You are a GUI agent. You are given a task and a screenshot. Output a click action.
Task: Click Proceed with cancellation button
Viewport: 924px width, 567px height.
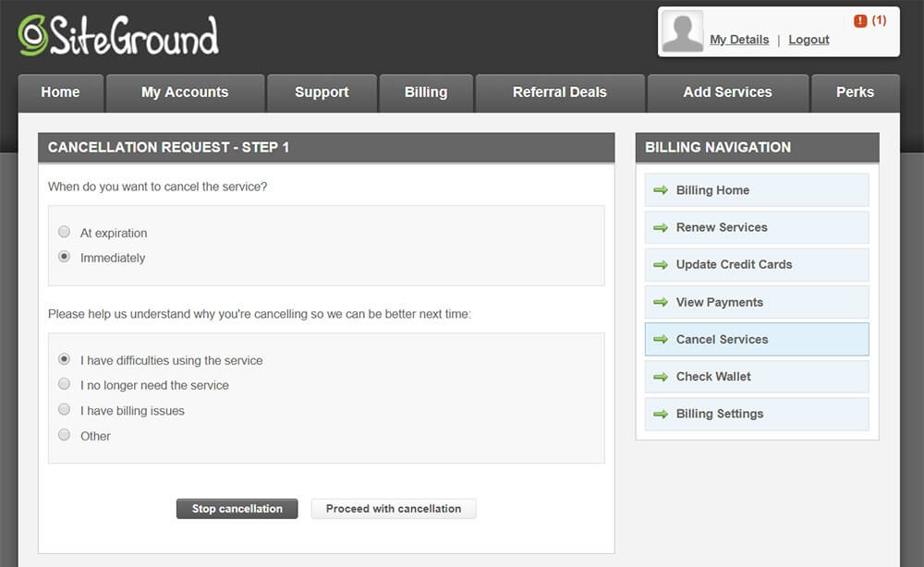(394, 509)
